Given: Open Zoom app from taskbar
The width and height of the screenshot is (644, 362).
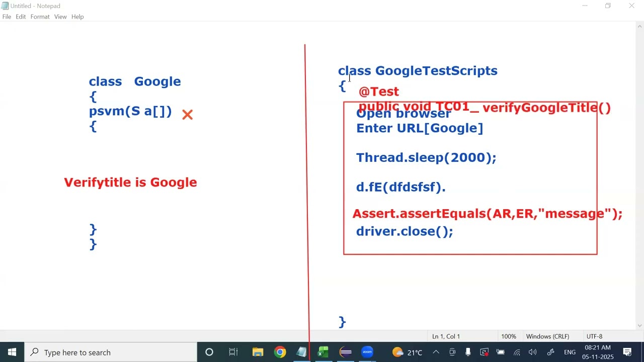Looking at the screenshot, I should pos(367,352).
